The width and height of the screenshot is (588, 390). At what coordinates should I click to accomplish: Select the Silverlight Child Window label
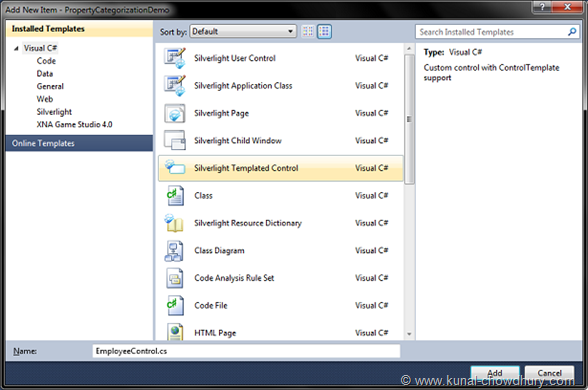coord(238,141)
